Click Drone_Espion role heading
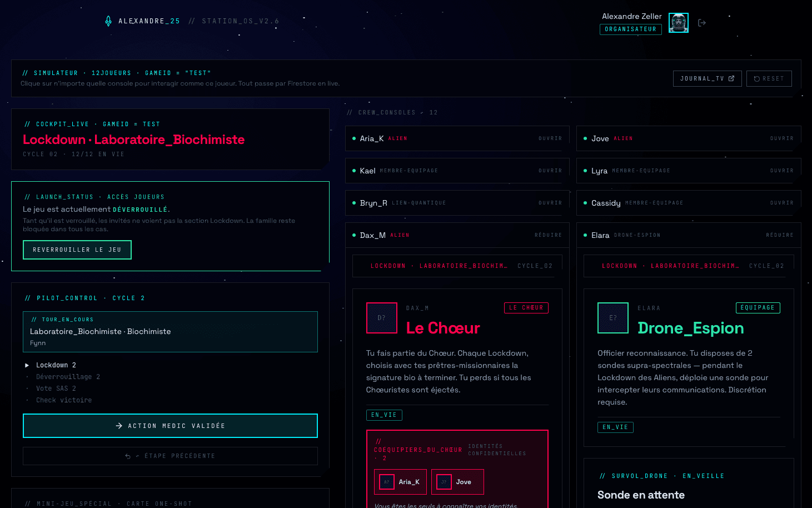812x508 pixels. [x=691, y=328]
